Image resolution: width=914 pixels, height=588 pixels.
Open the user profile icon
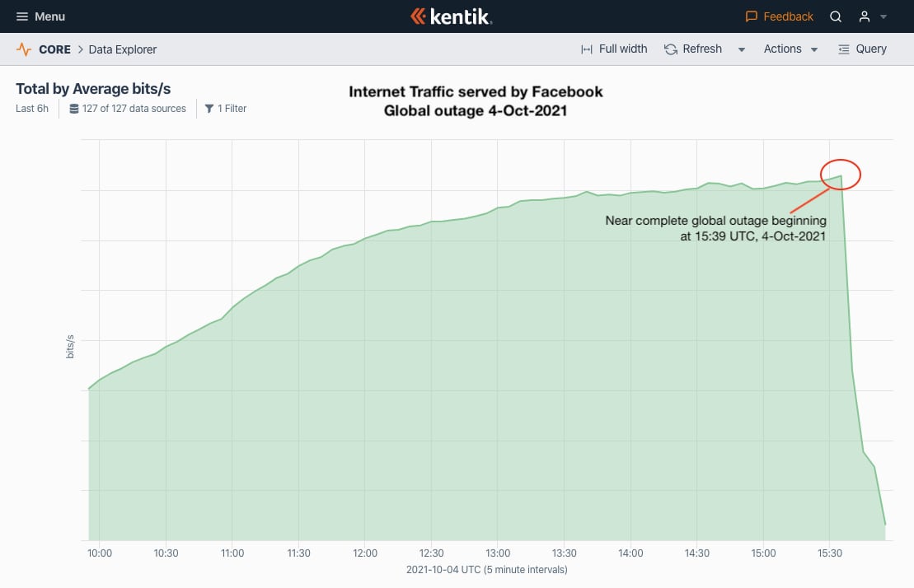click(x=865, y=16)
